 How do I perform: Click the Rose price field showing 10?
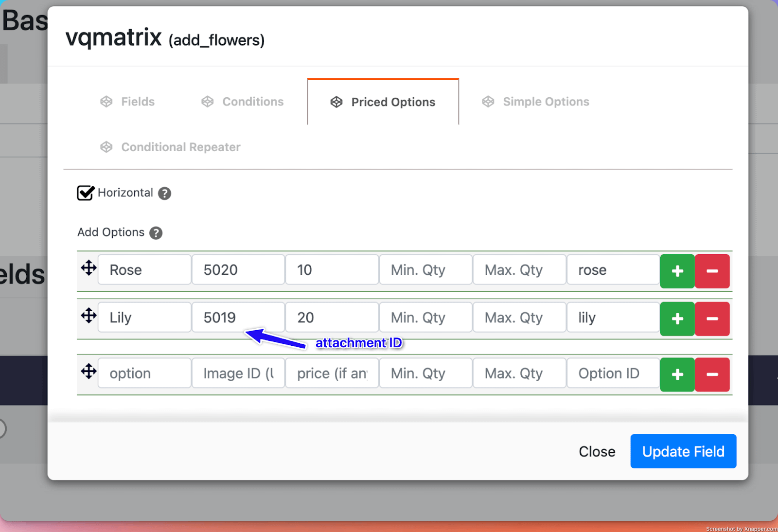pos(332,270)
